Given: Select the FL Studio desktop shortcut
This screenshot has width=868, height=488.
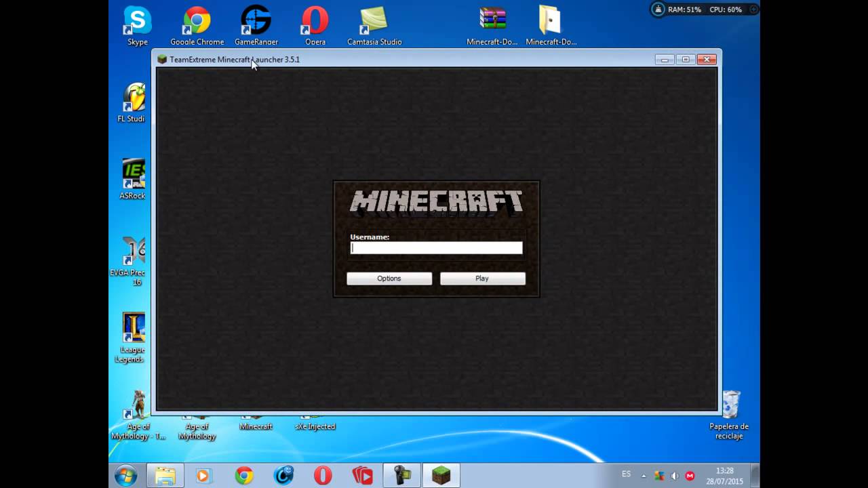Looking at the screenshot, I should [133, 103].
